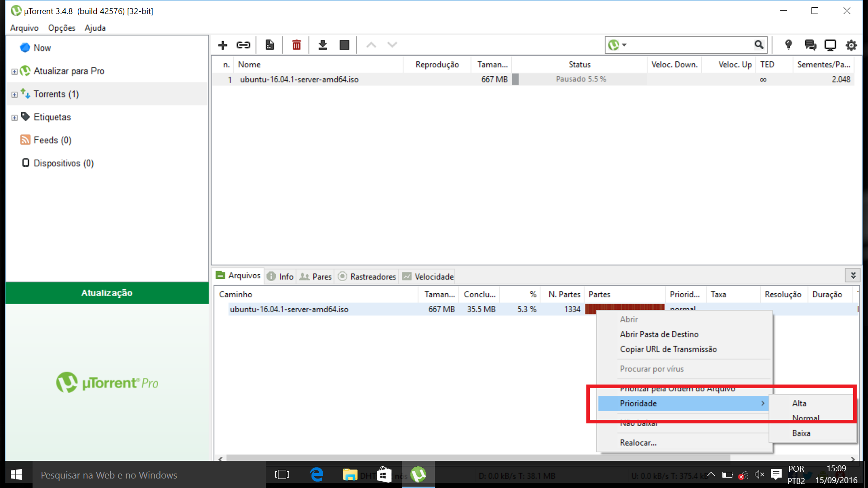Choose Copiar URL de Transmissão
The image size is (868, 488).
[x=668, y=349]
